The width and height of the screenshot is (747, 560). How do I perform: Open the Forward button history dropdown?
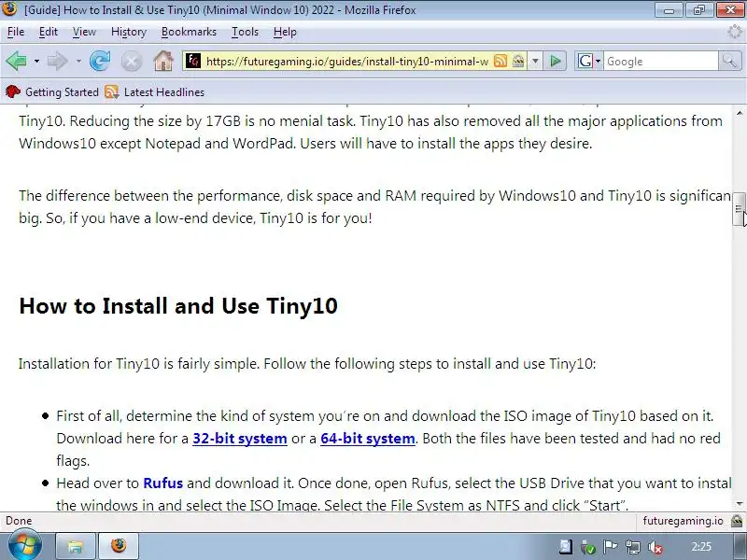tap(78, 62)
